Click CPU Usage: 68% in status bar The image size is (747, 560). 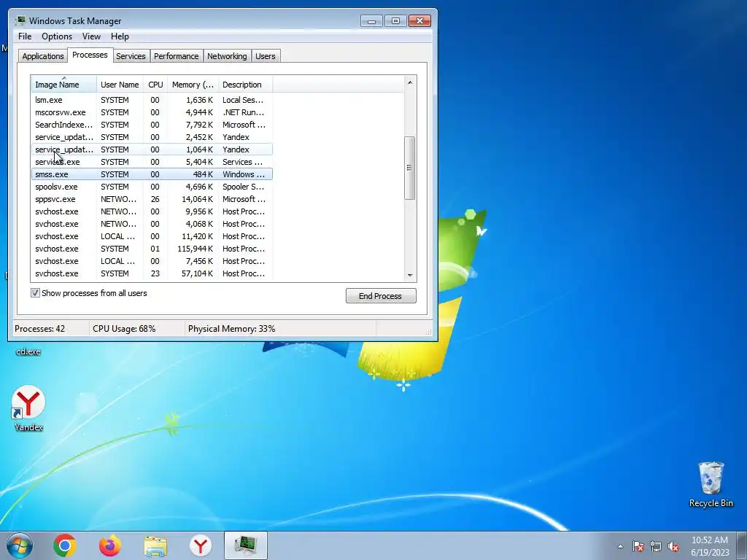coord(124,329)
